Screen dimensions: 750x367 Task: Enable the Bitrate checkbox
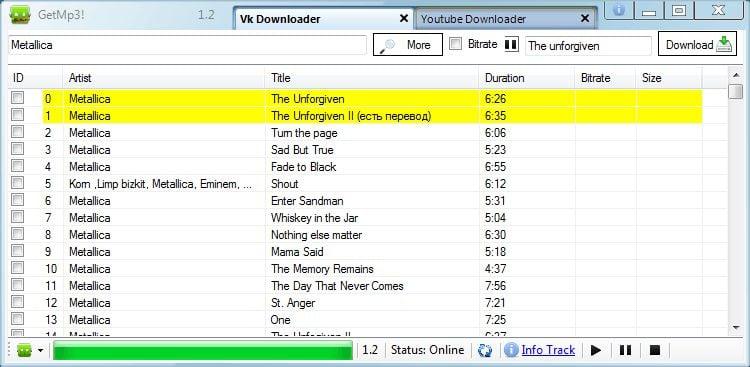tap(456, 44)
